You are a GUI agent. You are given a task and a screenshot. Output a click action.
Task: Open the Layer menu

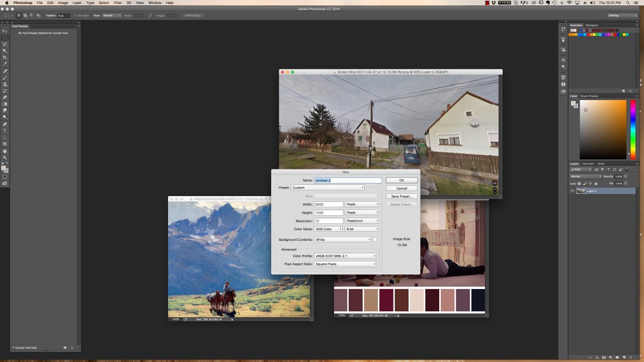pos(77,3)
